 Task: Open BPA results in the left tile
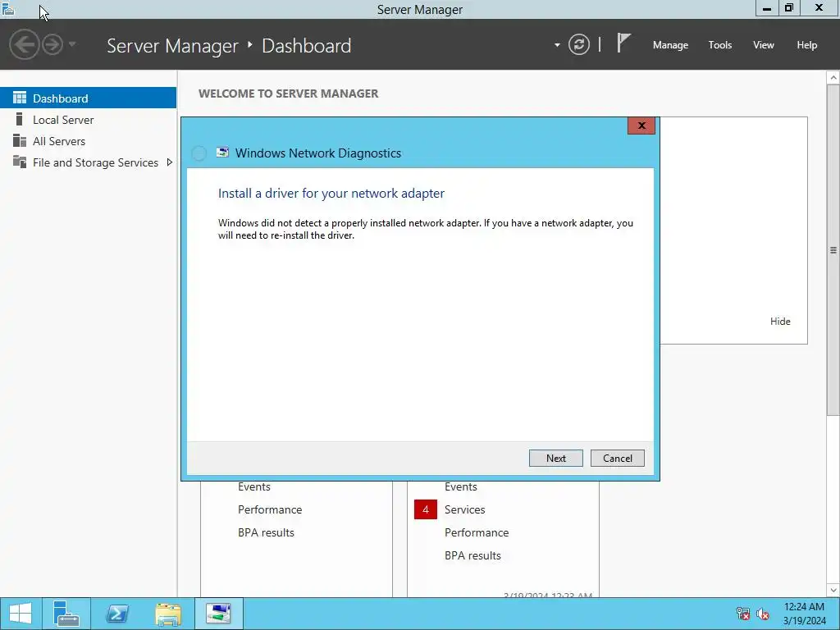[x=266, y=532]
